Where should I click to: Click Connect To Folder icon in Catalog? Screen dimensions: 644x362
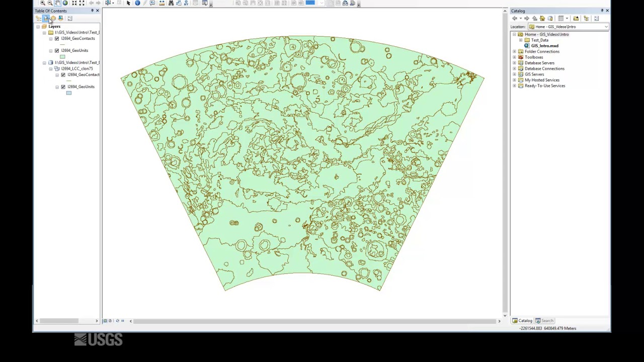[576, 19]
